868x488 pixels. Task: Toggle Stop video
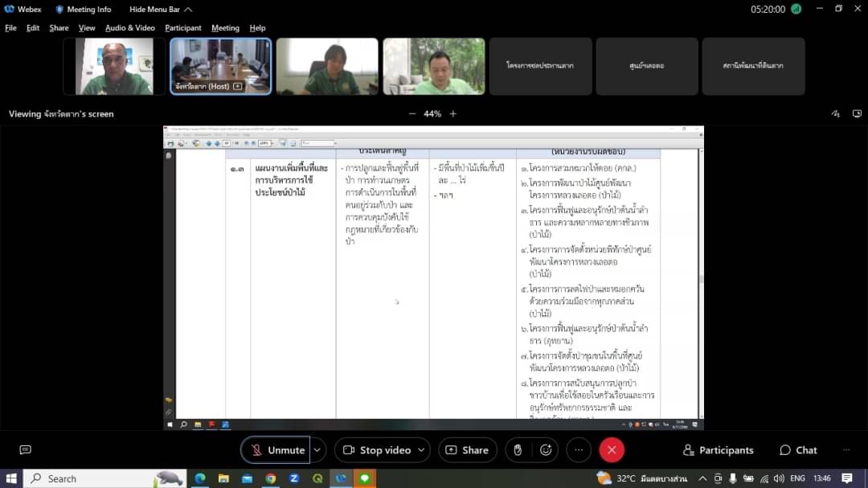click(378, 449)
